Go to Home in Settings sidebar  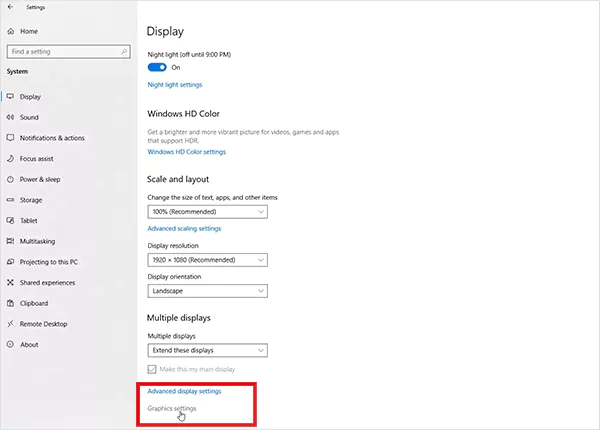pyautogui.click(x=29, y=31)
